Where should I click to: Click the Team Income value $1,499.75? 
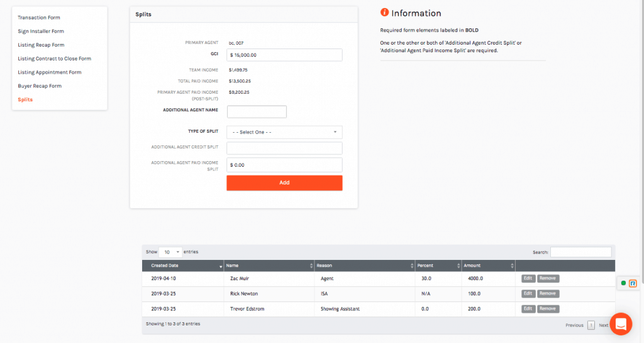click(x=238, y=70)
